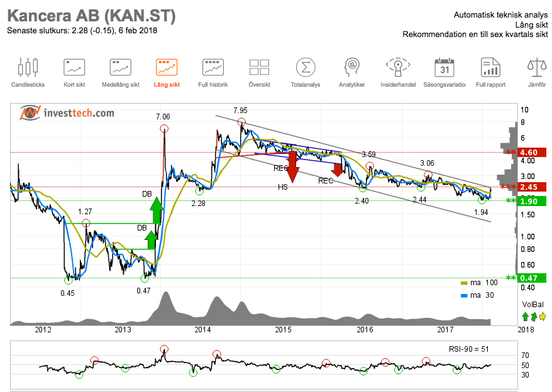Click the "70" level on the RSI axis
The height and width of the screenshot is (392, 552).
[x=525, y=356]
